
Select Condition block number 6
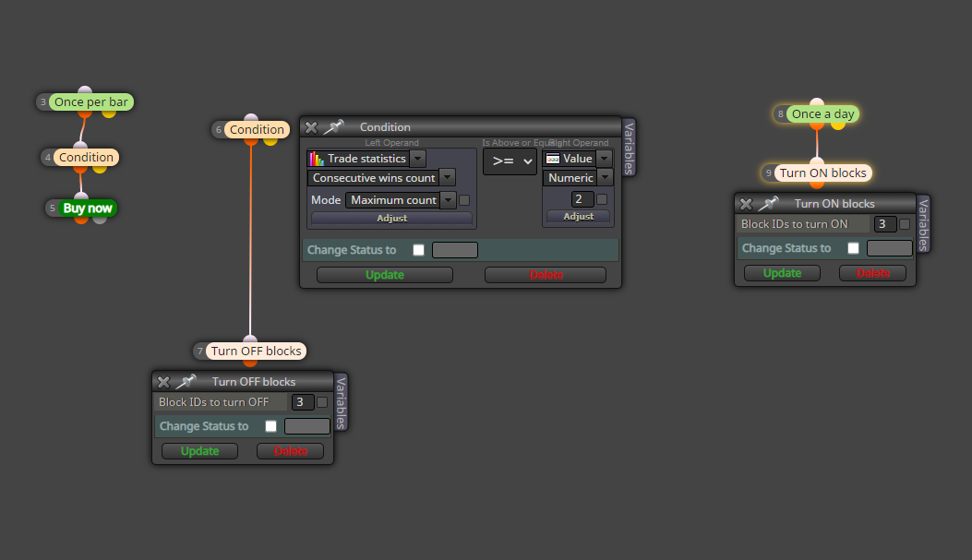tap(257, 129)
